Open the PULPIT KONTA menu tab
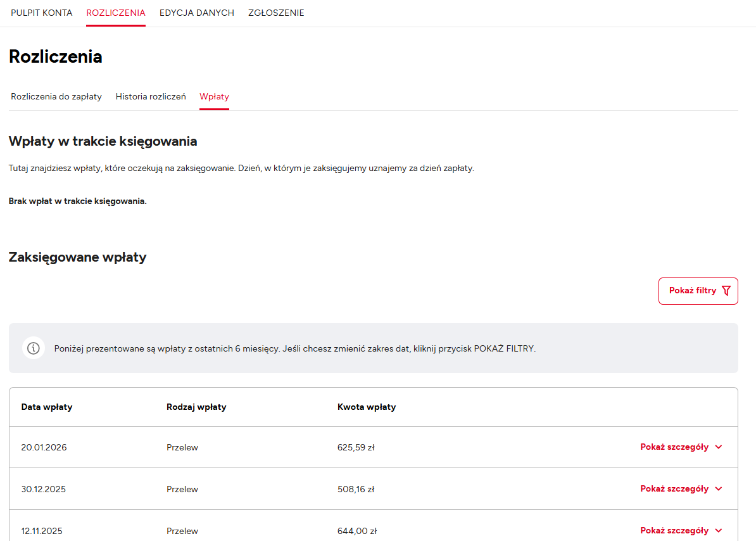This screenshot has width=756, height=541. pyautogui.click(x=42, y=13)
